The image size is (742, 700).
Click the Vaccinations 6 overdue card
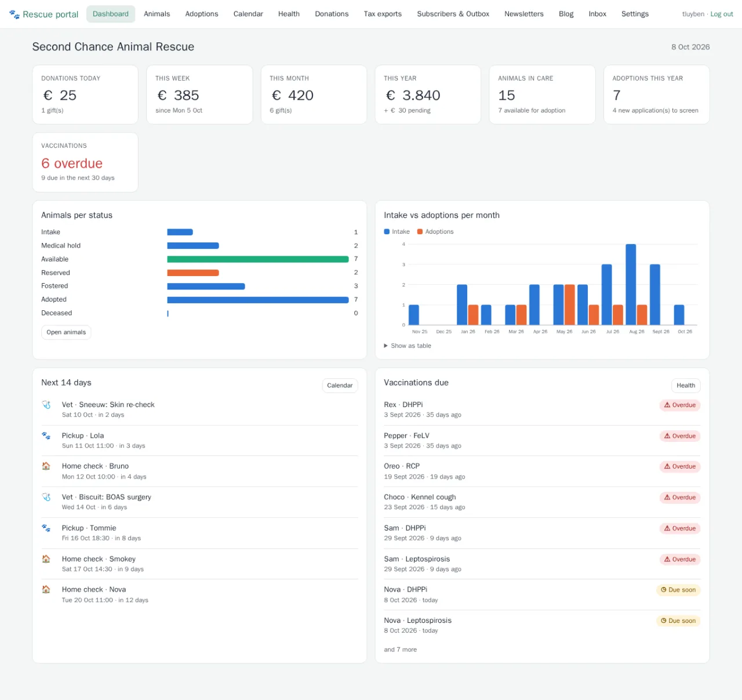85,162
